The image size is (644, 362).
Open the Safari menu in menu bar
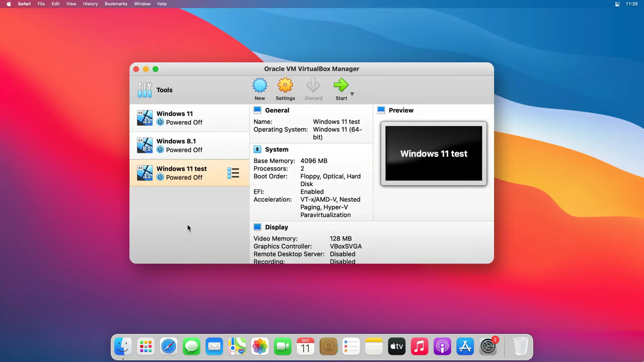24,4
